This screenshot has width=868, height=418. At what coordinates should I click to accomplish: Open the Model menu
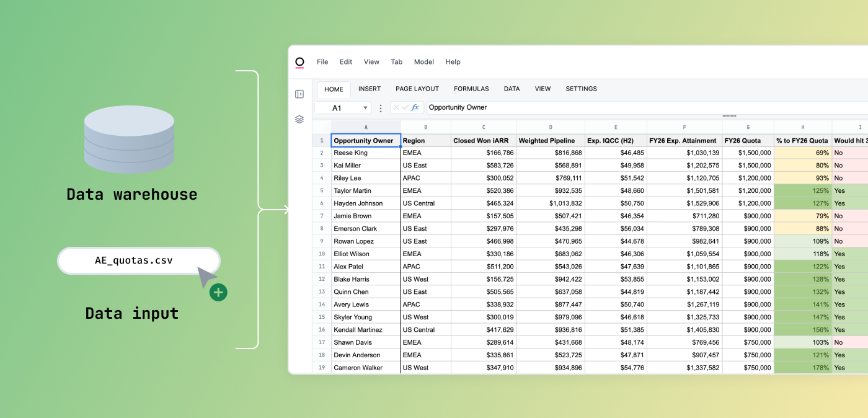424,62
